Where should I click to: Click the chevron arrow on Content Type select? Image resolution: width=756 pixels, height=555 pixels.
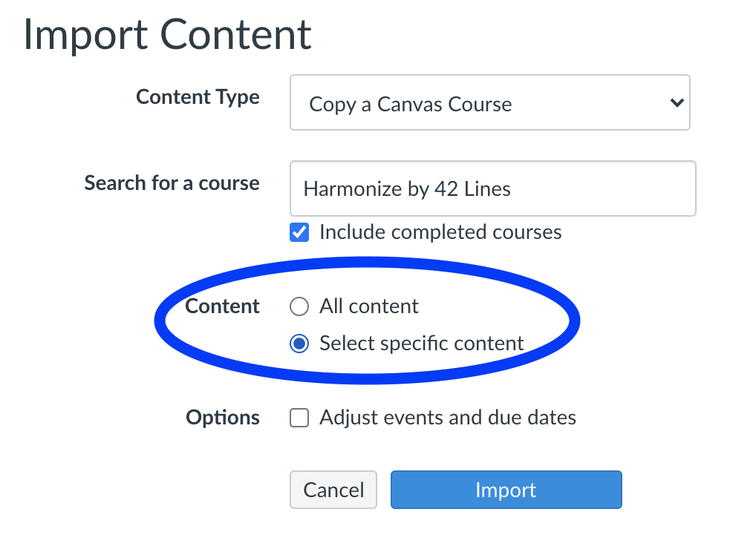pyautogui.click(x=676, y=103)
